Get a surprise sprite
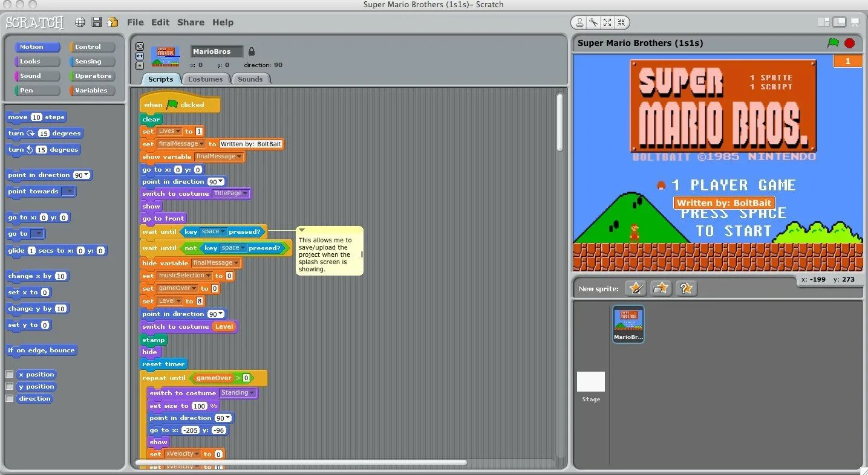The image size is (868, 475). click(686, 288)
